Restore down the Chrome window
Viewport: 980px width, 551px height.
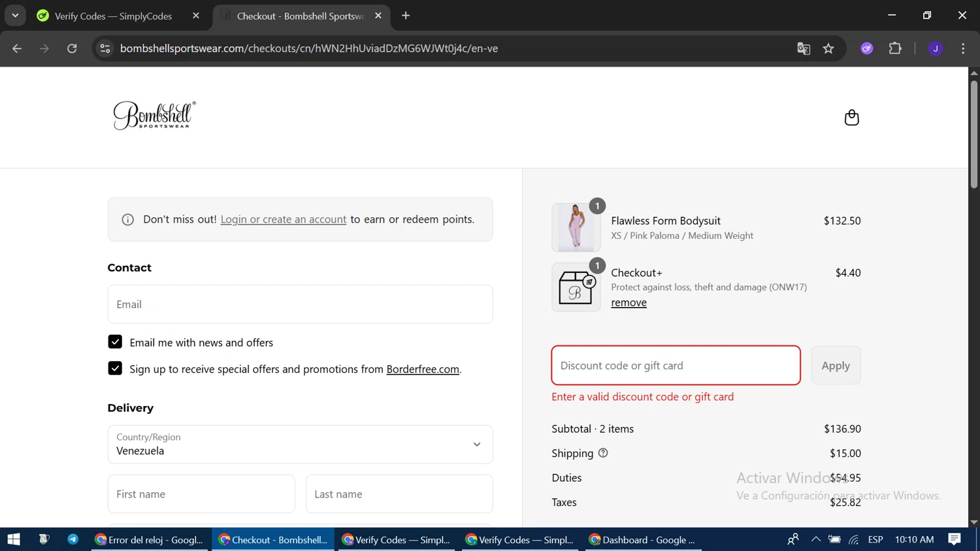coord(927,15)
